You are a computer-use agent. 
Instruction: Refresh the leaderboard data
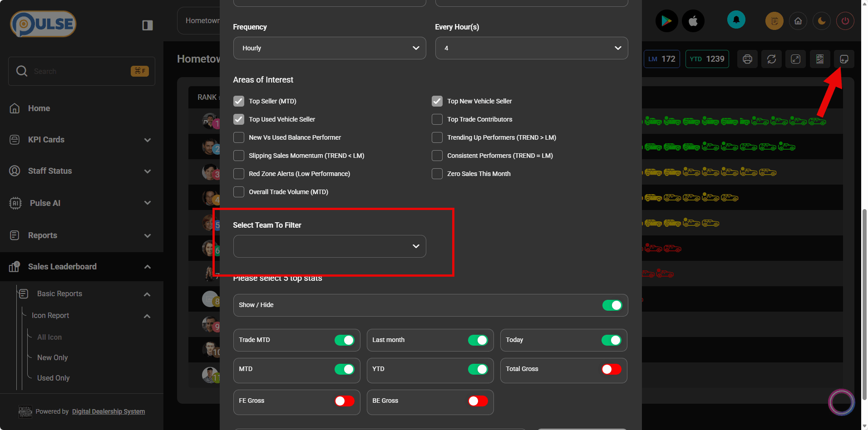(771, 59)
